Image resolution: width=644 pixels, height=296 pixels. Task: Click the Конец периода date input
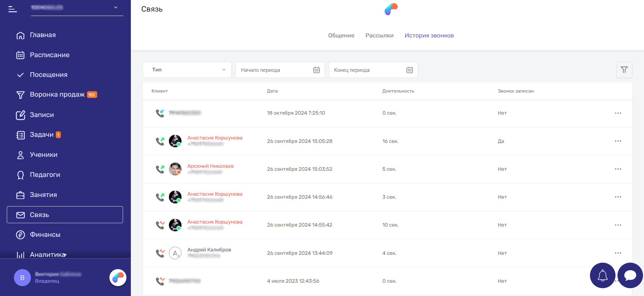(x=367, y=70)
